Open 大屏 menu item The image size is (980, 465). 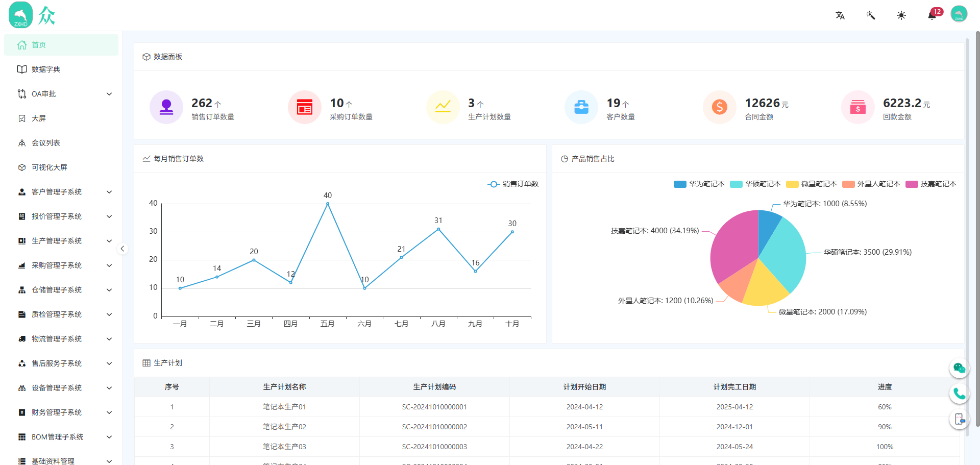click(61, 118)
